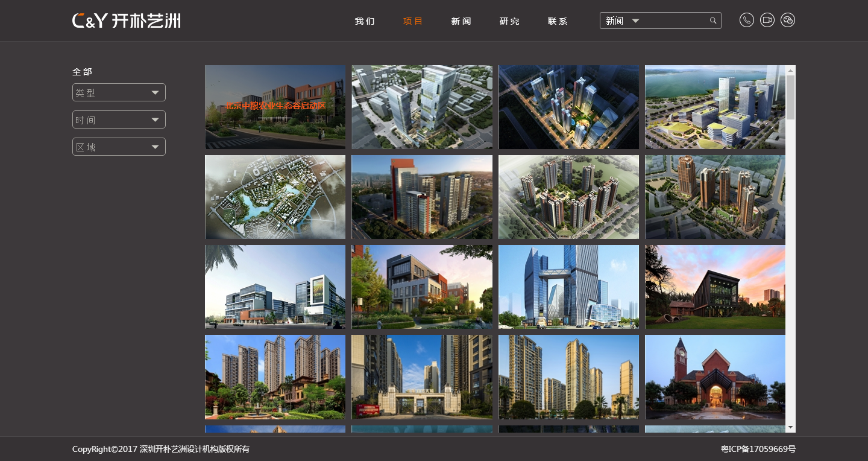Click the video camera icon
This screenshot has height=461, width=868.
coord(767,20)
